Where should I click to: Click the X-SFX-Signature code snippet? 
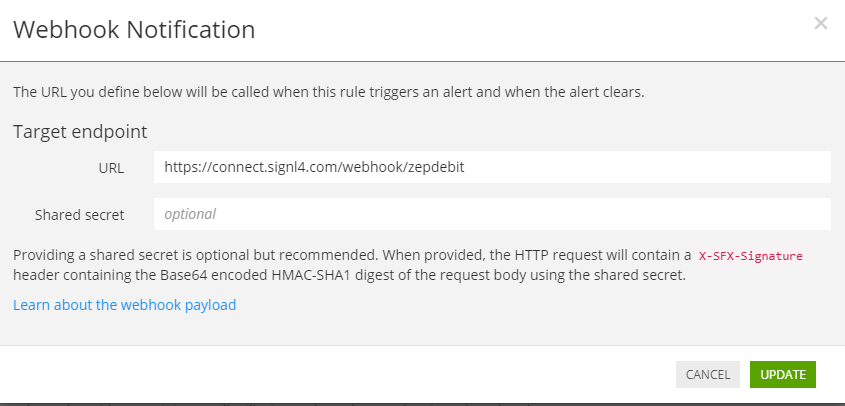(751, 256)
